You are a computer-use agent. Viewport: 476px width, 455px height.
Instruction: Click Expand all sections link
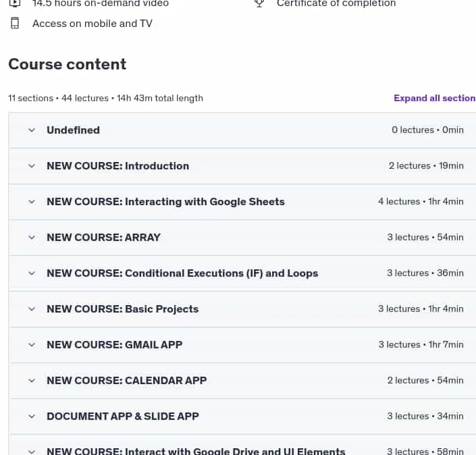435,98
